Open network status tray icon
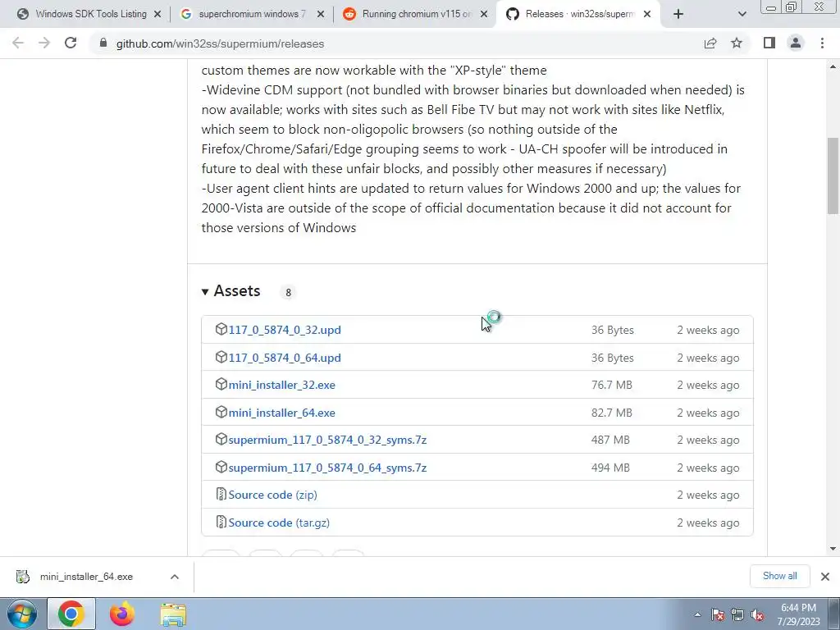This screenshot has width=840, height=630. pyautogui.click(x=737, y=615)
